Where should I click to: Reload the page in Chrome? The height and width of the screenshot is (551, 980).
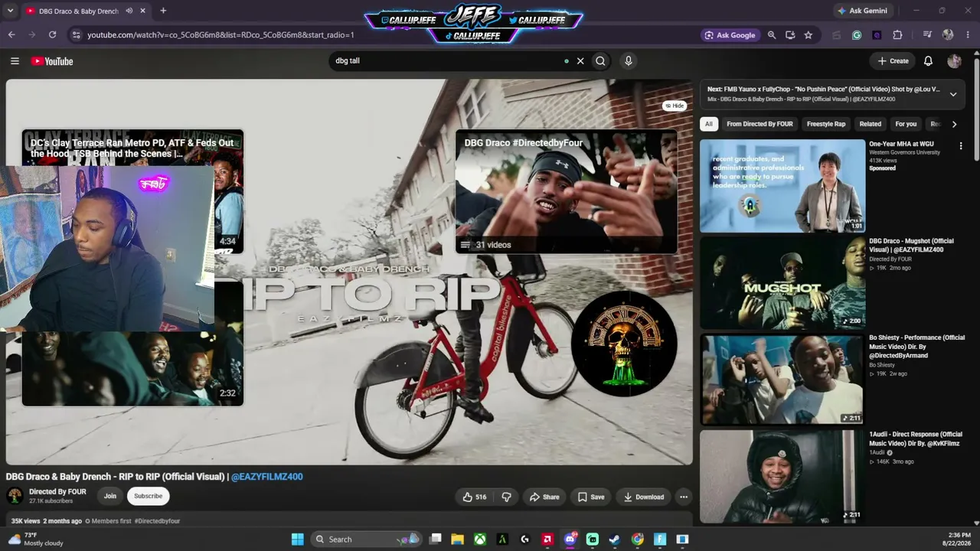[52, 34]
